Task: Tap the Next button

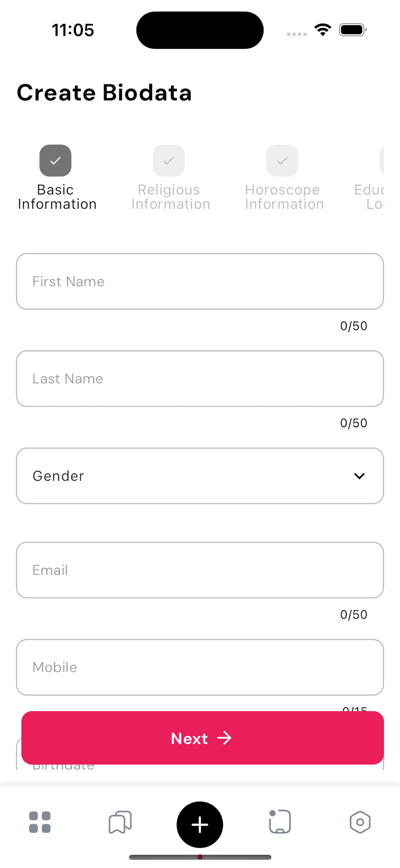Action: [202, 738]
